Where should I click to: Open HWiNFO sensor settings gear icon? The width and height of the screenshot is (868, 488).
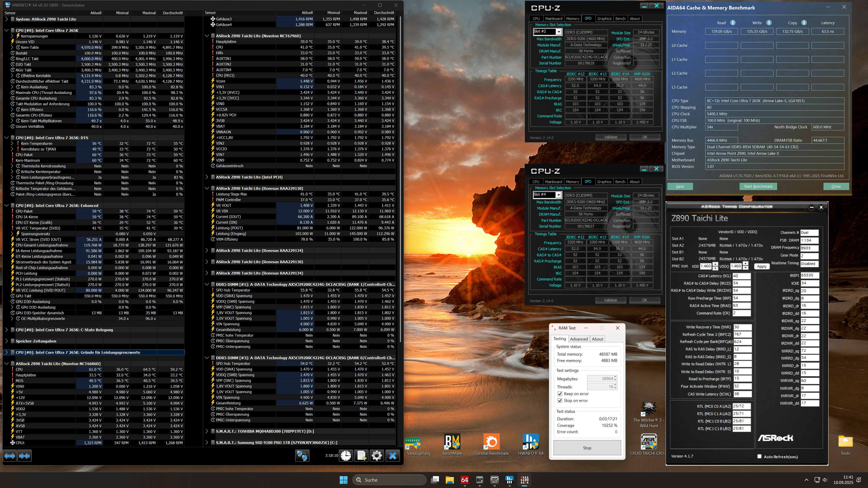(x=377, y=456)
